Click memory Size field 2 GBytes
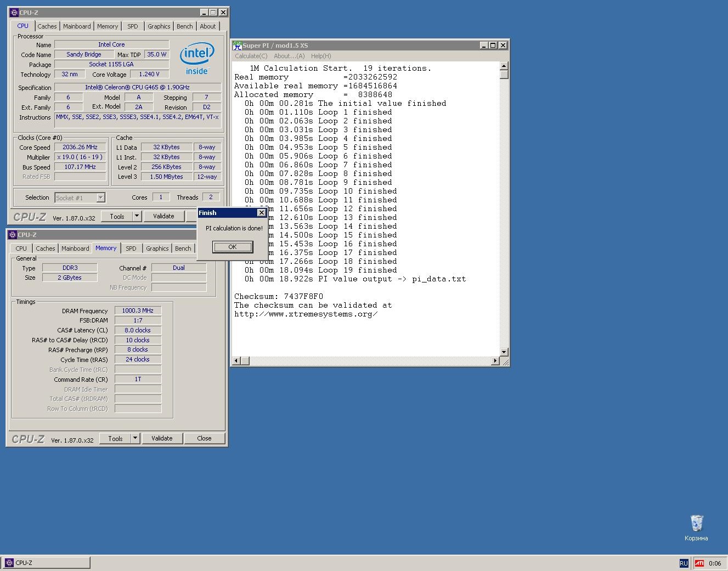 [x=70, y=278]
